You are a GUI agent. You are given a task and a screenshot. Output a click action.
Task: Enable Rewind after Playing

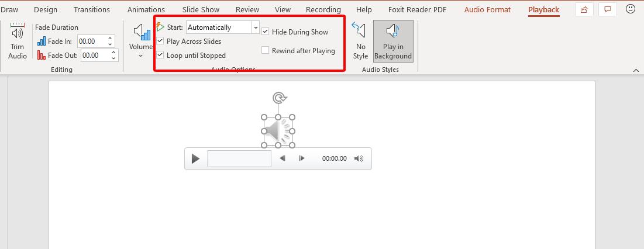coord(266,50)
